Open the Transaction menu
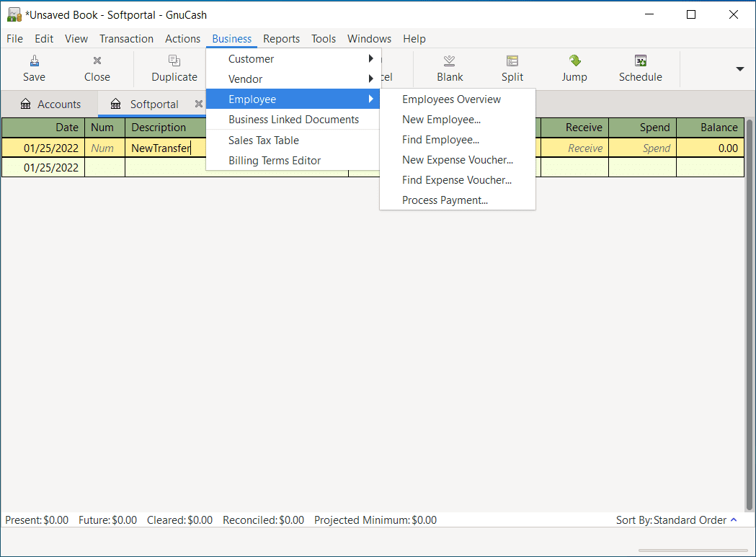Screen dimensions: 756x557 tap(126, 39)
